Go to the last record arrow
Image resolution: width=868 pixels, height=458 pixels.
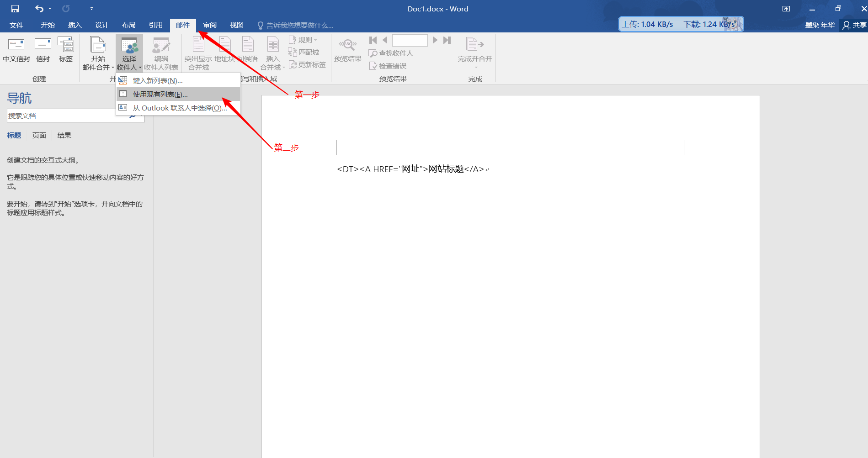[447, 40]
